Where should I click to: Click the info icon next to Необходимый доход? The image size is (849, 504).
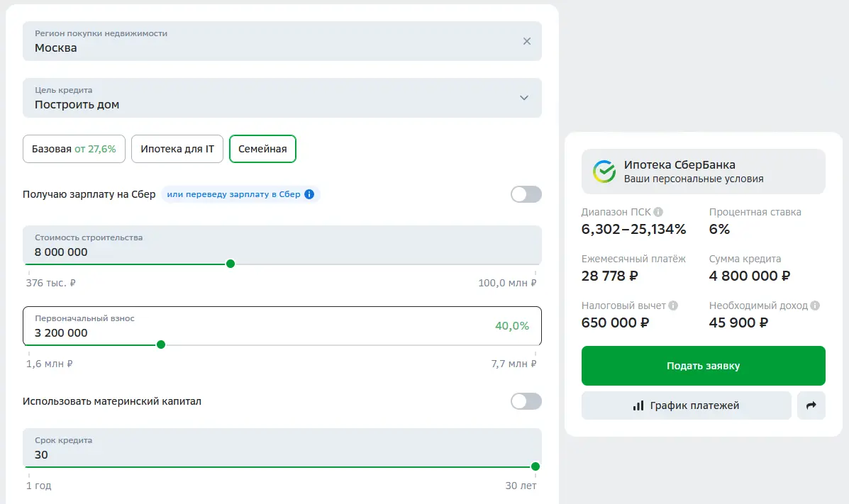pos(815,306)
